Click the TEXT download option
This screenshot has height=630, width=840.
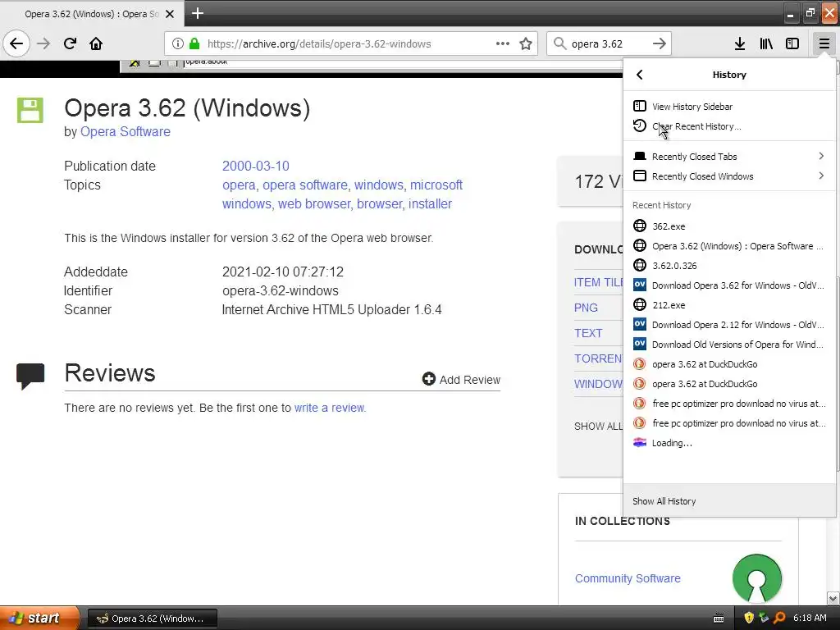(x=588, y=333)
